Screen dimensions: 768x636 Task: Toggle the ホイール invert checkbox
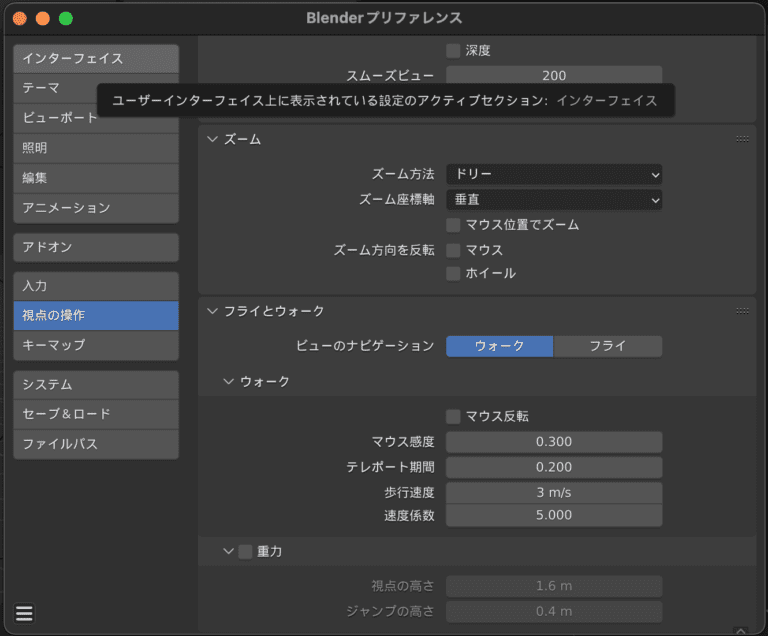coord(453,273)
